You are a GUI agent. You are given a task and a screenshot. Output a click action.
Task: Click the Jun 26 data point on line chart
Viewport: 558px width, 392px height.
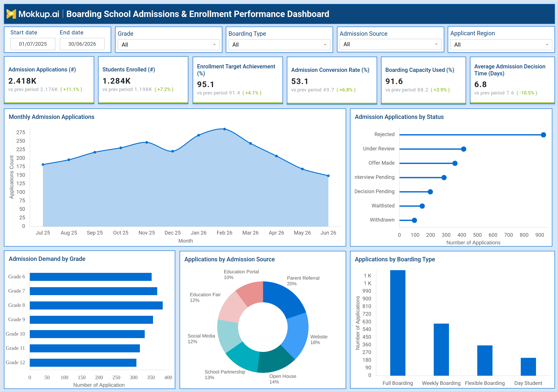point(328,176)
